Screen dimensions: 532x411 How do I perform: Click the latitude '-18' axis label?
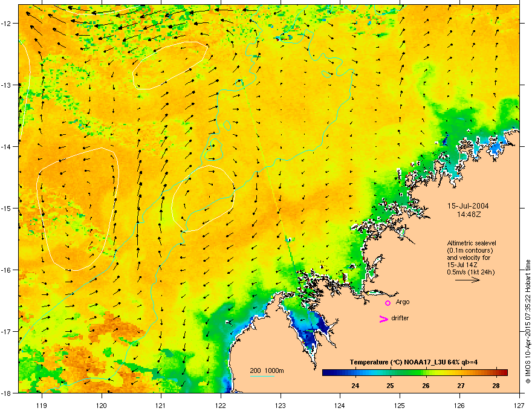point(7,393)
